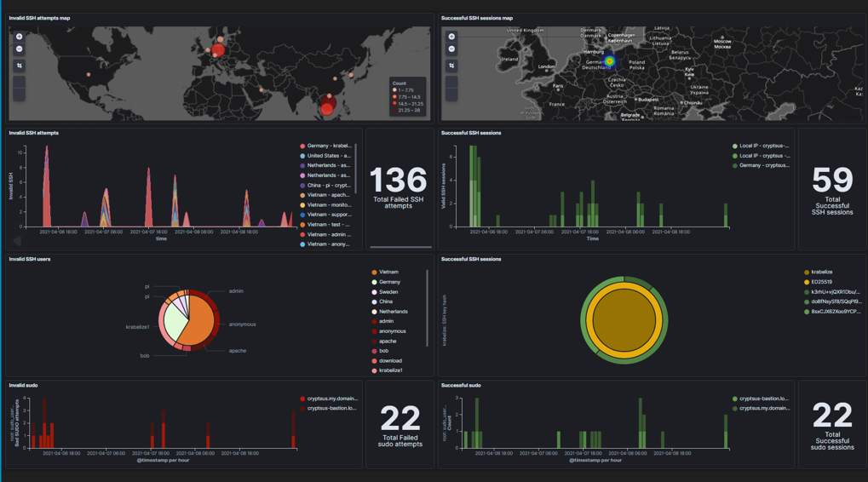Select the 'anonymous' item in Invalid SSH users legend
The height and width of the screenshot is (482, 868).
click(392, 331)
